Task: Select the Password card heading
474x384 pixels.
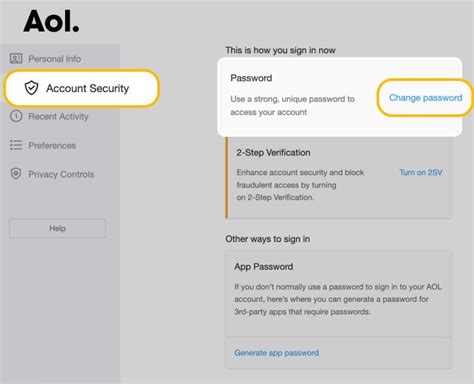Action: (251, 78)
